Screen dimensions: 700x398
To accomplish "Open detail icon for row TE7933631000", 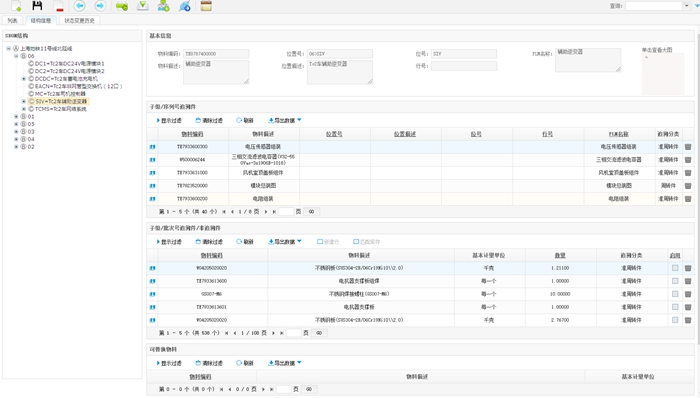I will [153, 173].
